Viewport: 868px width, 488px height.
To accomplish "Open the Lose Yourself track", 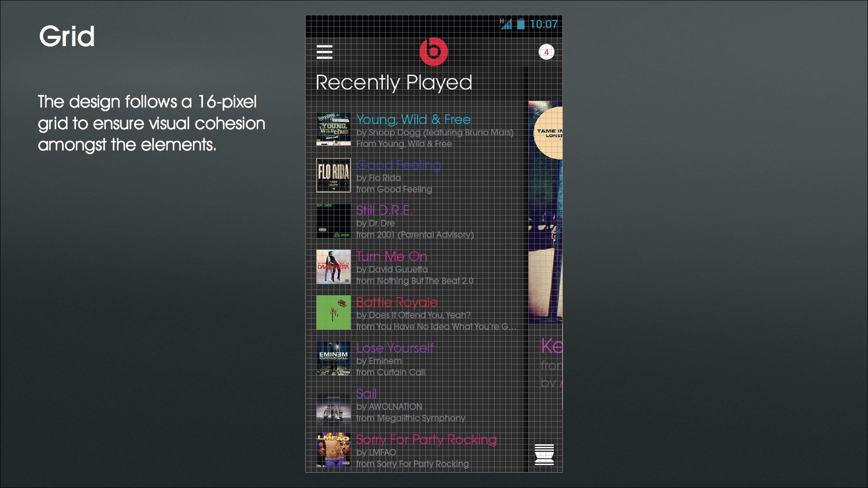I will pos(395,348).
